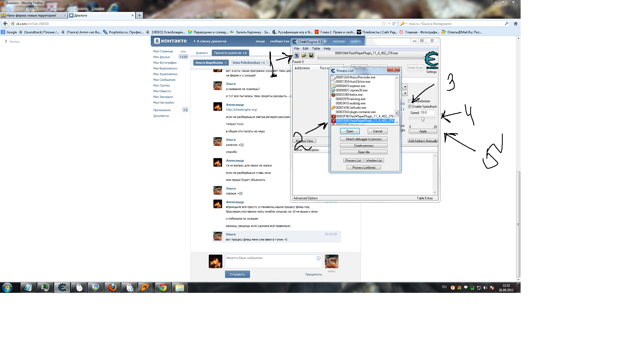
Task: Select 00002978-taskeng.exe process
Action: [363, 99]
